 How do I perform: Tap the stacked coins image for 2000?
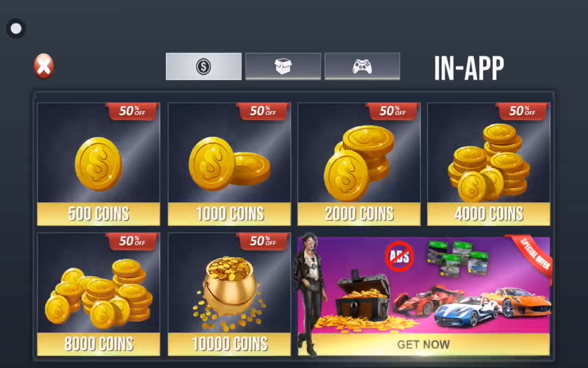(359, 164)
